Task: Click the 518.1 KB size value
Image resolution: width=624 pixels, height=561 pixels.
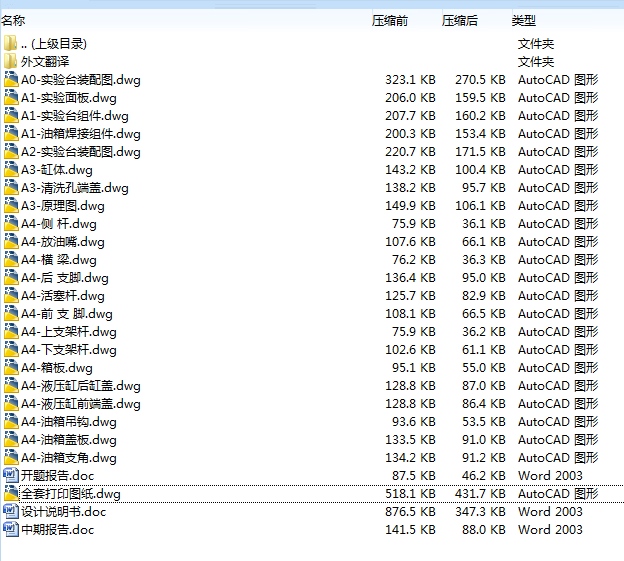Action: 410,493
